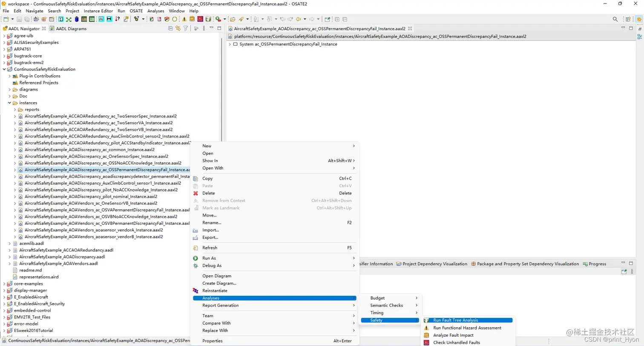Image resolution: width=644 pixels, height=346 pixels.
Task: Go back using the yellow back arrow
Action: [298, 19]
